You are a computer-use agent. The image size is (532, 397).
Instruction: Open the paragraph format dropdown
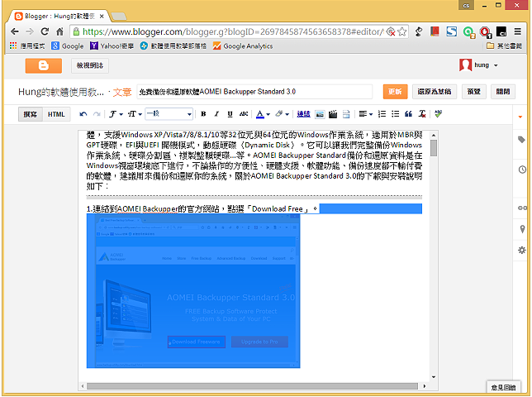pos(169,114)
